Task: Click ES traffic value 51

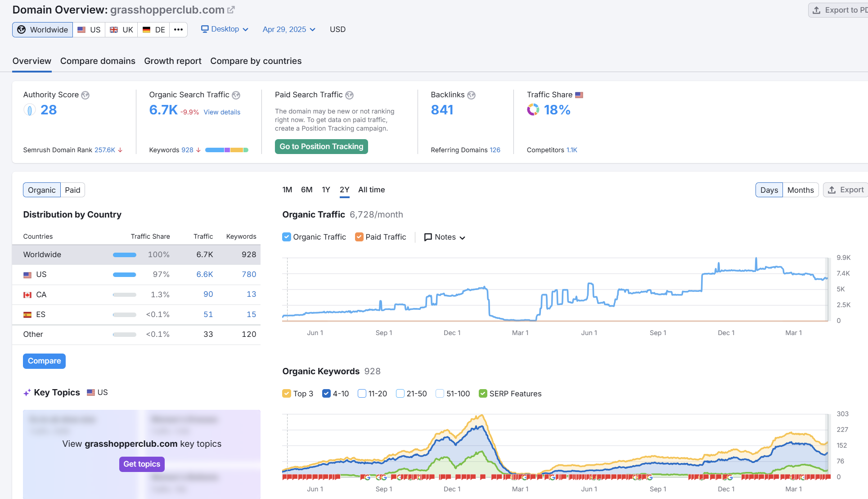Action: (x=208, y=314)
